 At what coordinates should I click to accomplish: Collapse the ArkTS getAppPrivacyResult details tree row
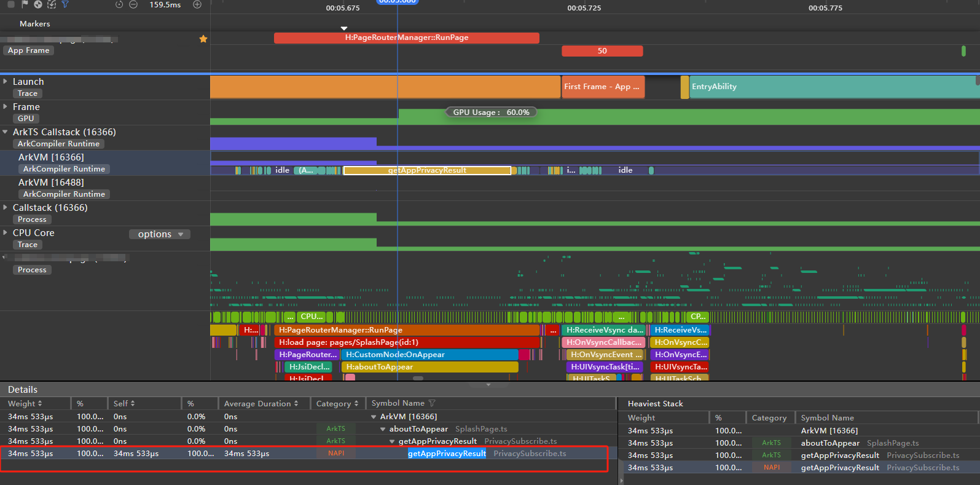pyautogui.click(x=392, y=441)
